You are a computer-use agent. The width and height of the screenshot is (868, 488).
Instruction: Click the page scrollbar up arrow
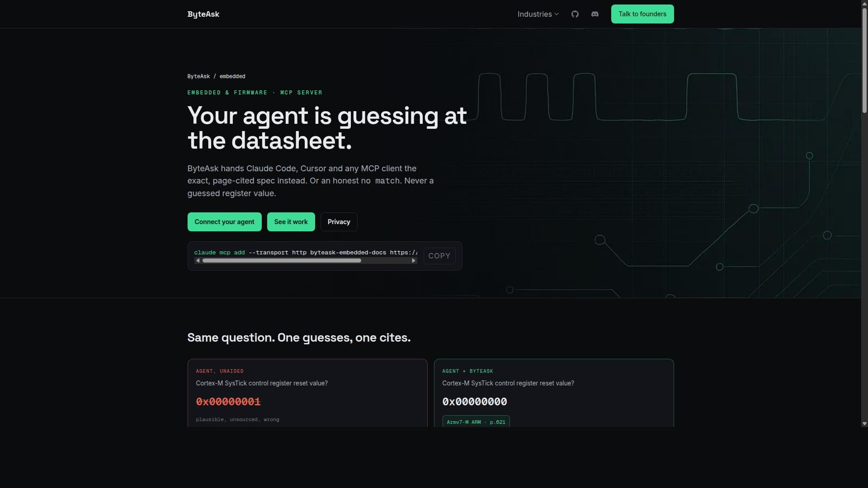pos(864,3)
